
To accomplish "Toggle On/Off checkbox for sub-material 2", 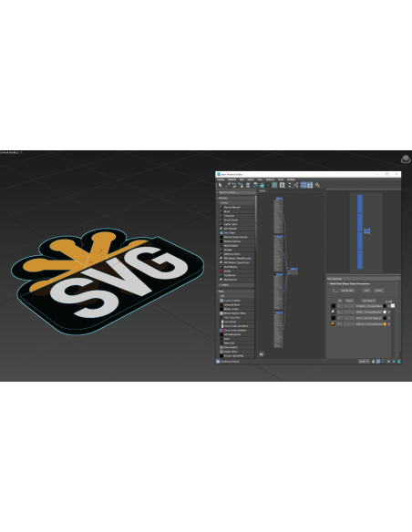I will pos(389,312).
